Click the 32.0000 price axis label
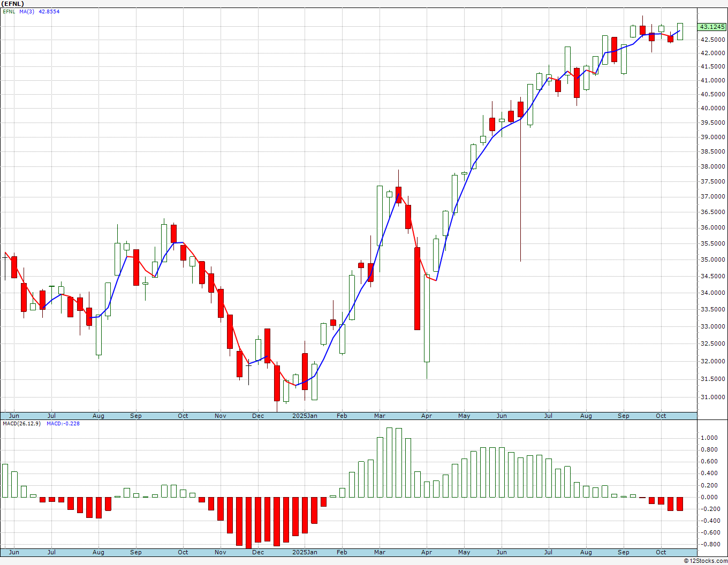Image resolution: width=728 pixels, height=565 pixels. tap(714, 361)
